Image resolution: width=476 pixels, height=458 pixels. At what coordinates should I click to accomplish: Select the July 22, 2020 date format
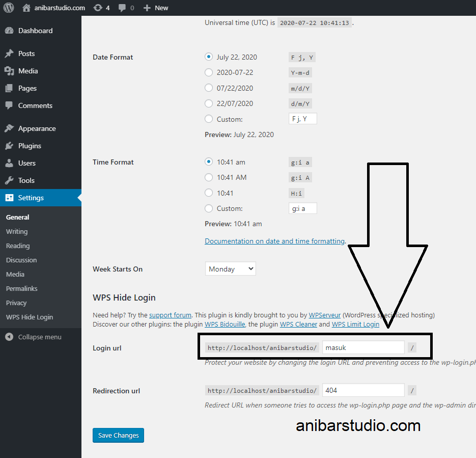[x=209, y=57]
